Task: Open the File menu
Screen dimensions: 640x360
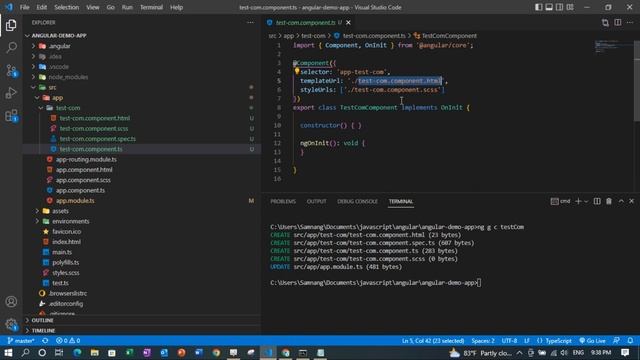Action: [24, 7]
